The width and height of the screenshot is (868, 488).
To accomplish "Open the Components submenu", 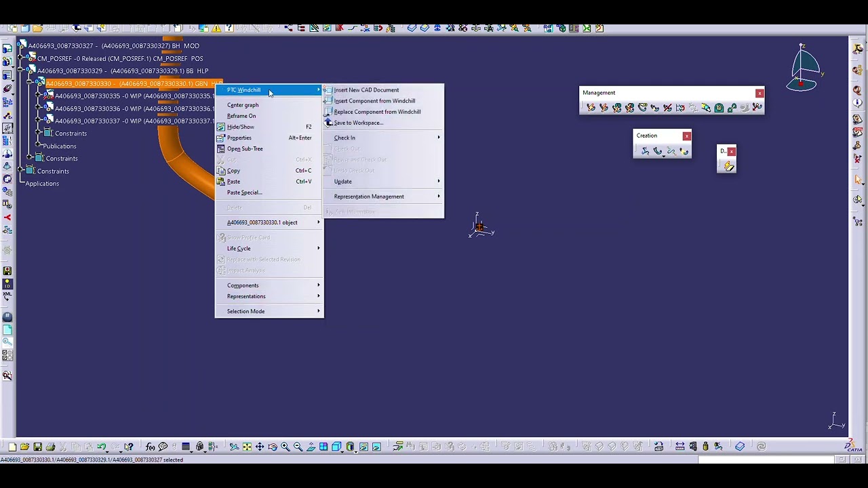I will click(269, 285).
